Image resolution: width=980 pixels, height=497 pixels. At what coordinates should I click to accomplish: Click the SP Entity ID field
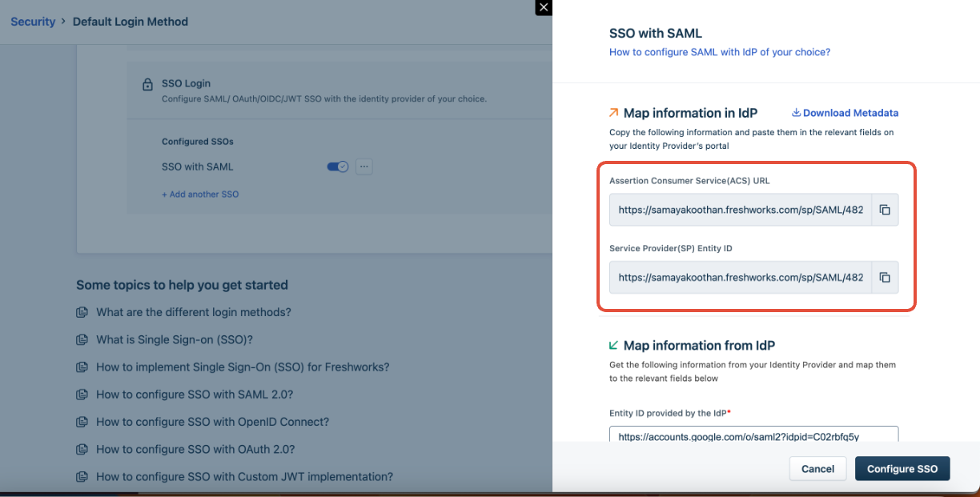coord(741,277)
